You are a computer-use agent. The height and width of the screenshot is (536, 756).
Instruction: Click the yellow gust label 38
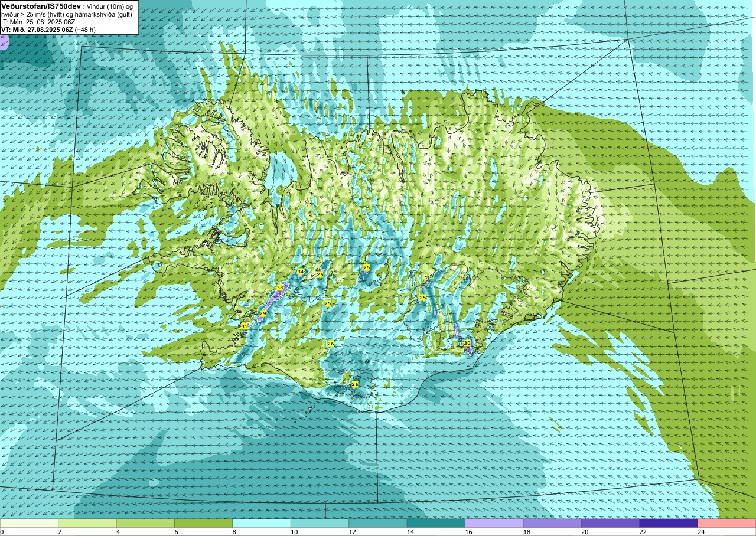pos(280,288)
